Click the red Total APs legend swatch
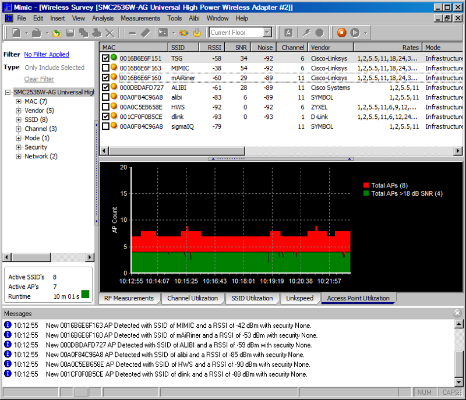Viewport: 466px width, 400px height. click(x=366, y=186)
